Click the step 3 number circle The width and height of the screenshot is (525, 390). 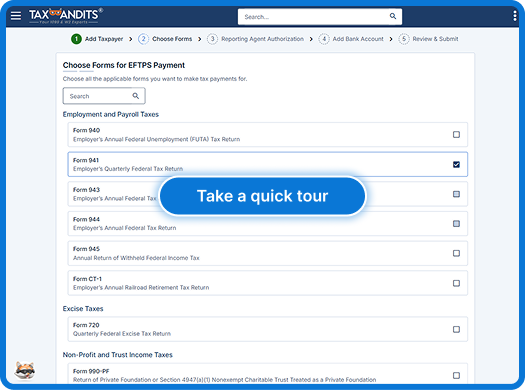(212, 39)
